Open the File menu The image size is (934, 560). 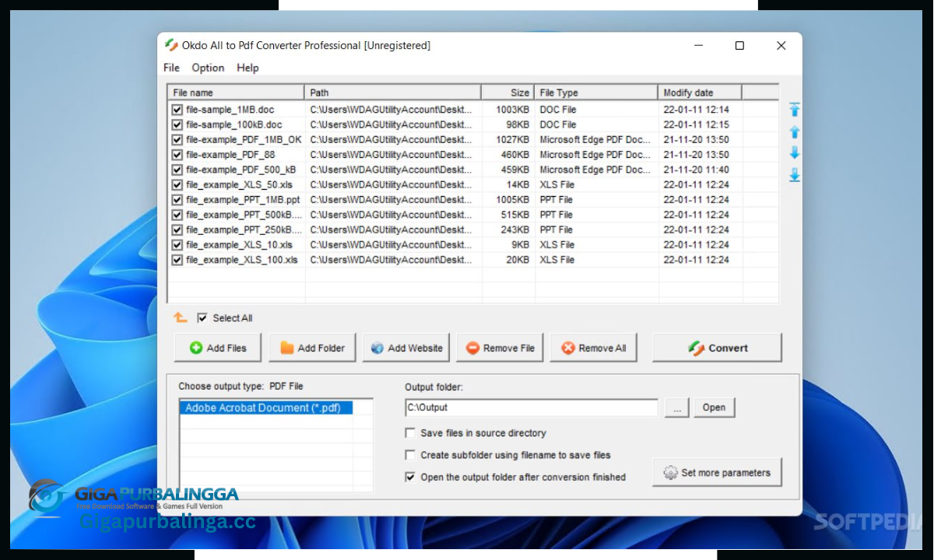point(171,68)
